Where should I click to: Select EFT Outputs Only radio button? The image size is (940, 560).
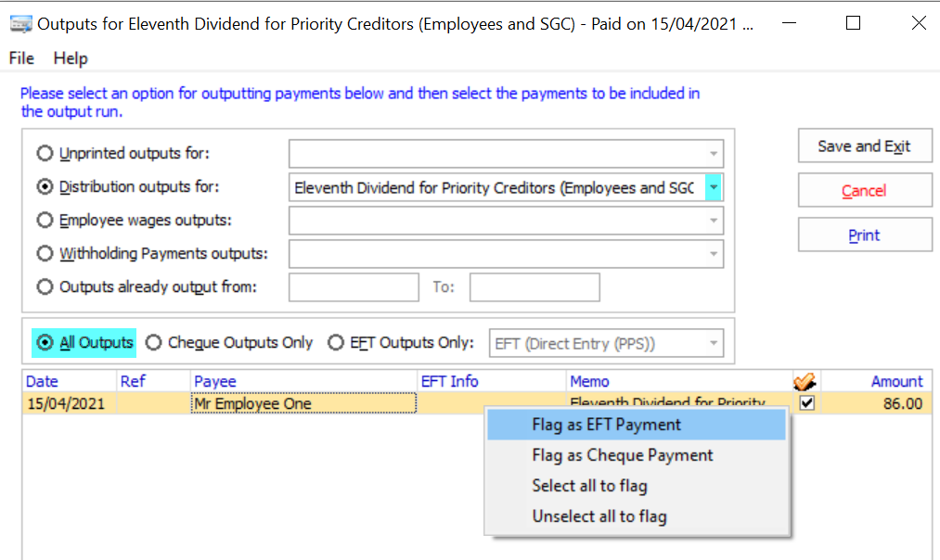(x=336, y=343)
